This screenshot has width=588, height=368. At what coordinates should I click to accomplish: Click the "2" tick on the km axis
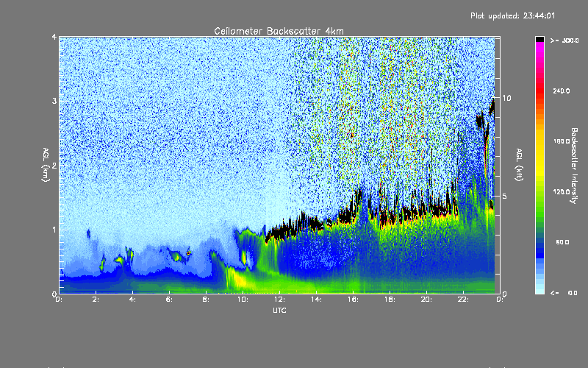(54, 165)
